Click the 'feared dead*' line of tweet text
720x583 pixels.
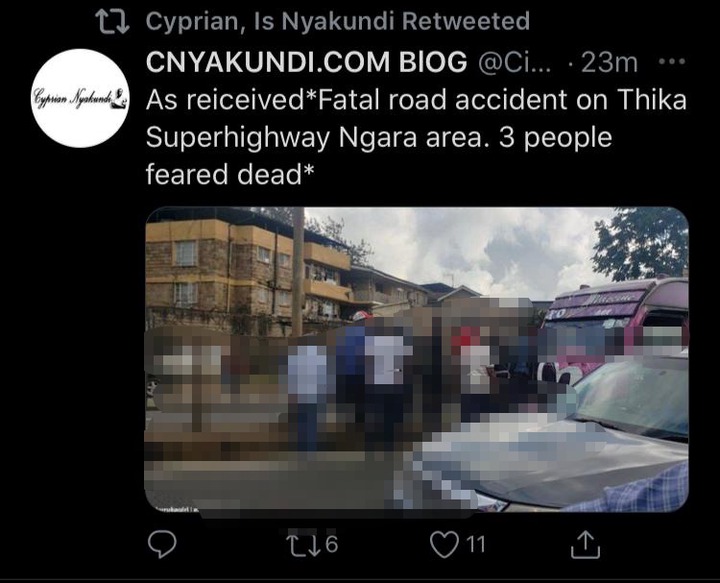click(x=230, y=174)
